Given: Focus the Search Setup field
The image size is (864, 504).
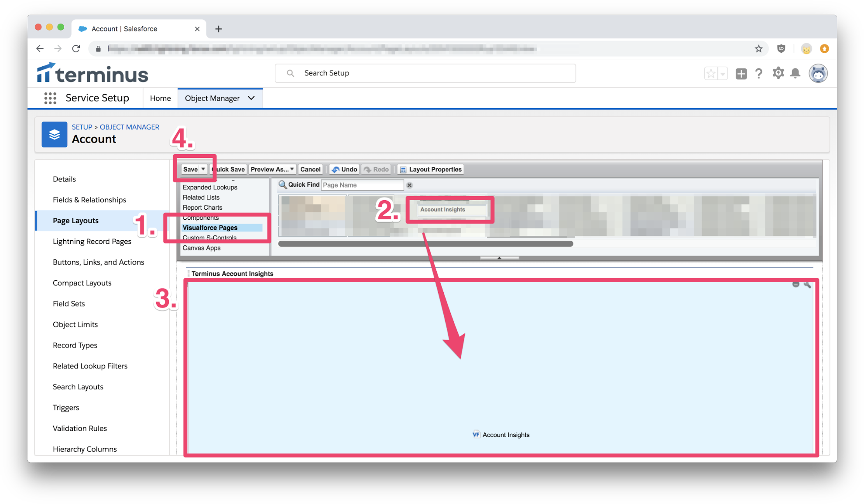Looking at the screenshot, I should coord(425,73).
